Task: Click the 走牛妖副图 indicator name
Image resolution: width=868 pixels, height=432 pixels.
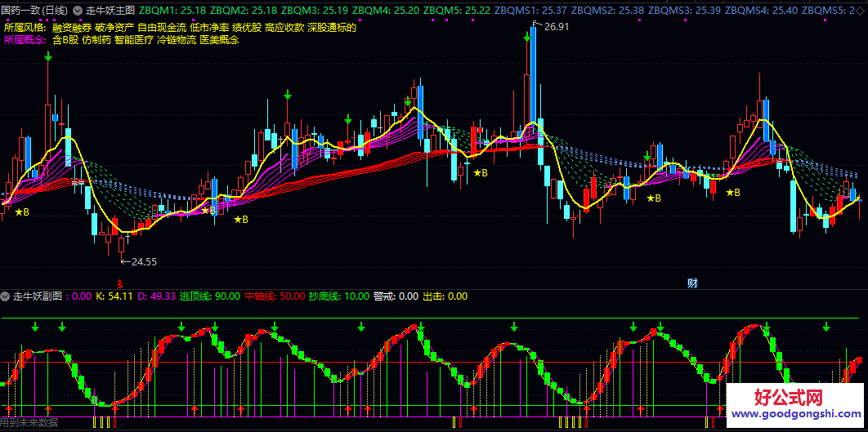Action: pyautogui.click(x=38, y=296)
